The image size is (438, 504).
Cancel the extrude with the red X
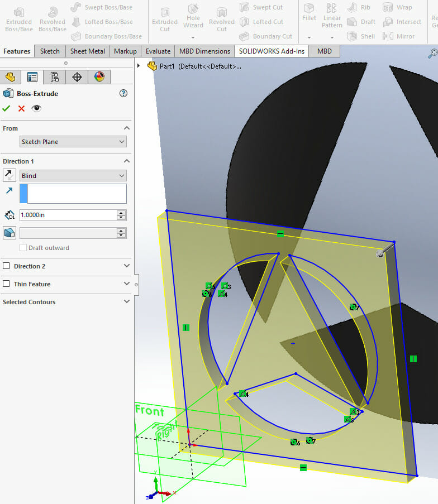[21, 108]
